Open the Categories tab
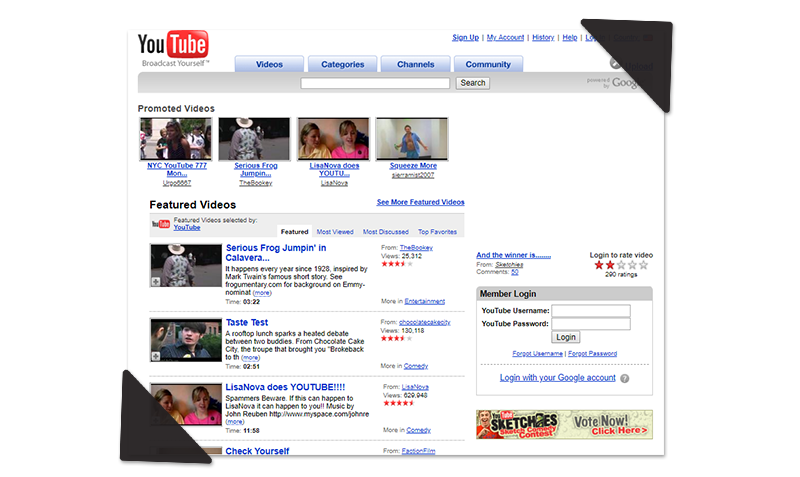 [x=342, y=64]
